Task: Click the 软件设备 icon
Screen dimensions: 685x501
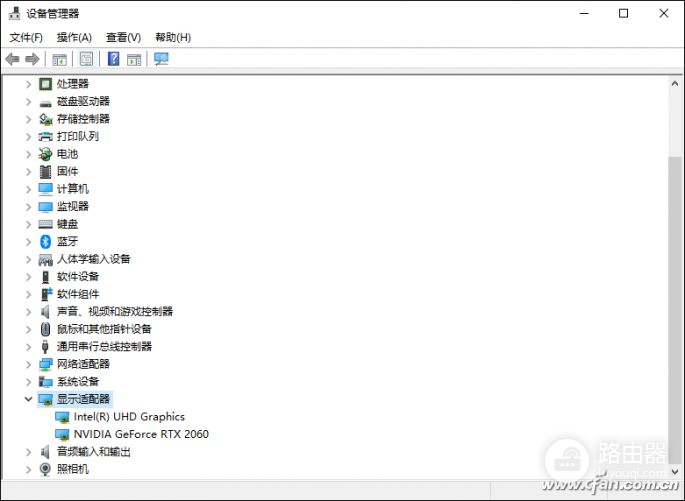Action: click(45, 276)
